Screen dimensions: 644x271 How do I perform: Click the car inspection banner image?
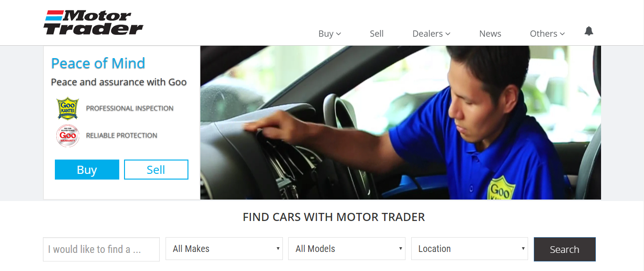tap(401, 122)
